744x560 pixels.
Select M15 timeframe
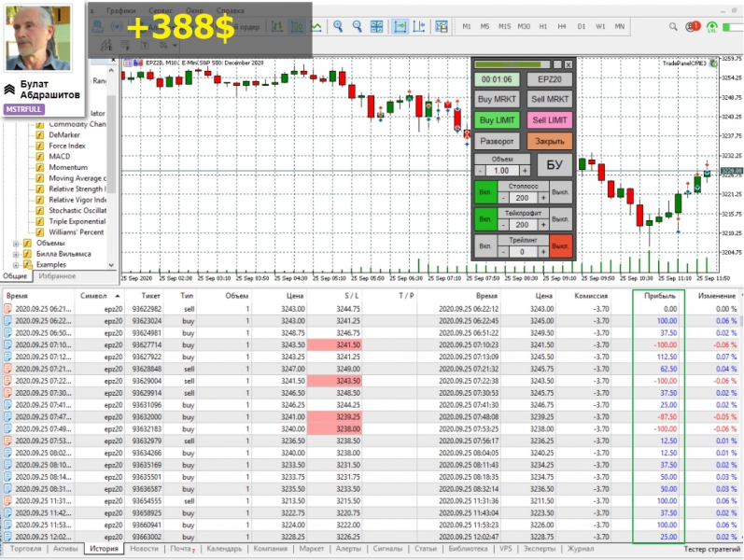[x=504, y=26]
